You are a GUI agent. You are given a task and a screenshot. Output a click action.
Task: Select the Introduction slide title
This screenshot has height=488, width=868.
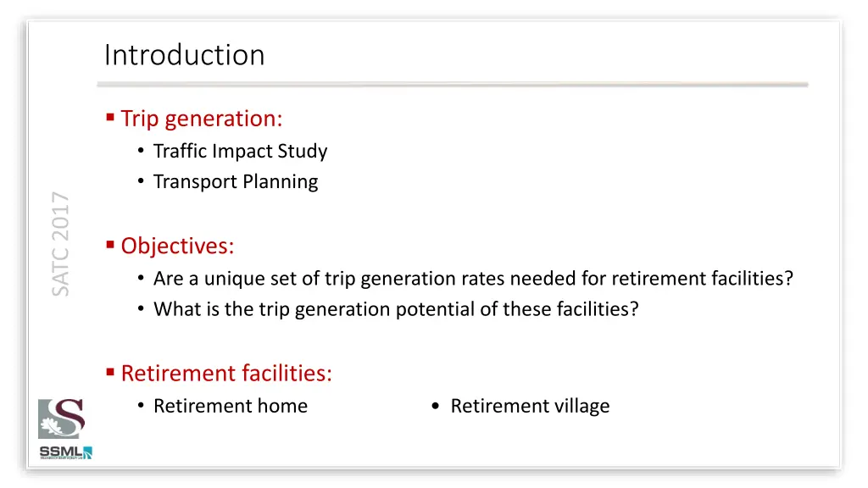coord(184,55)
